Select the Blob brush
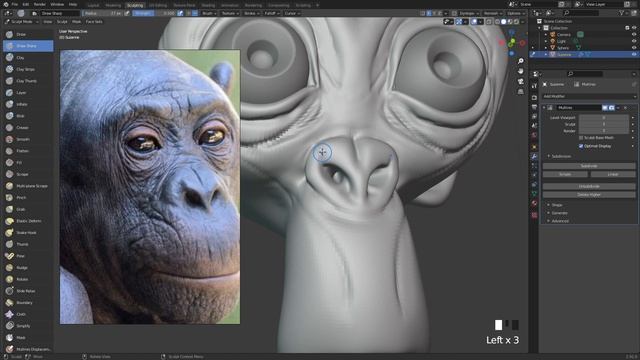 (x=28, y=116)
